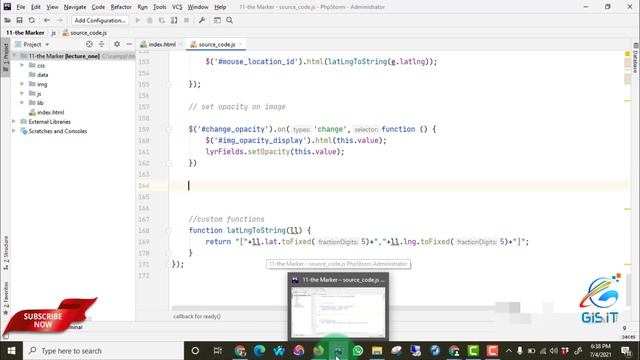Open Project panel gear options
The image size is (640, 360).
click(117, 44)
